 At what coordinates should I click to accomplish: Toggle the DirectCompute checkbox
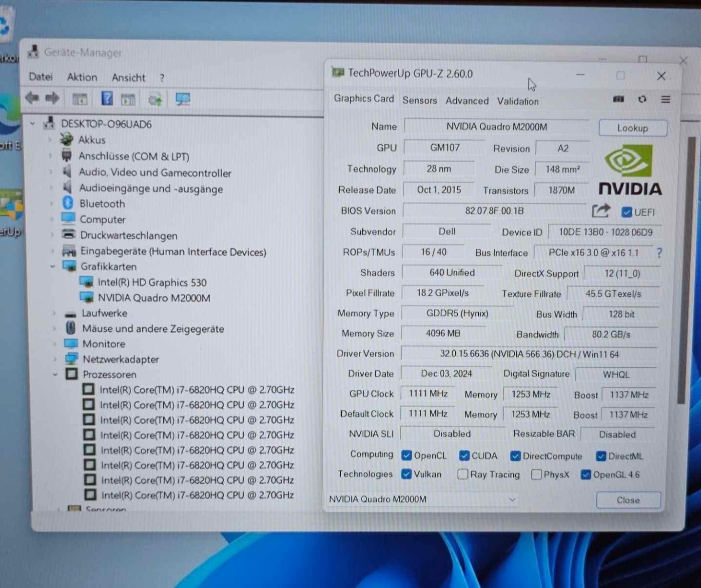click(515, 455)
